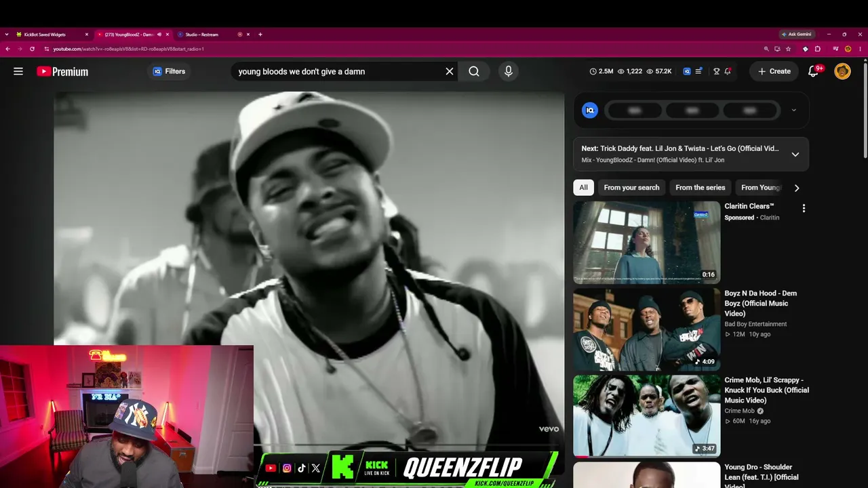Click the vidIQ alert bell icon
Image resolution: width=868 pixels, height=488 pixels.
click(728, 71)
